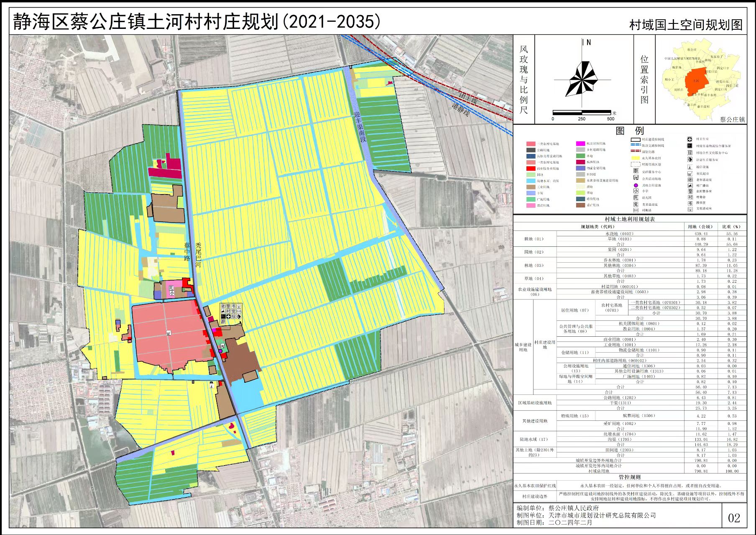The height and width of the screenshot is (535, 756).
Task: Click the 图书室 (书) legend icon
Action: pos(690,203)
